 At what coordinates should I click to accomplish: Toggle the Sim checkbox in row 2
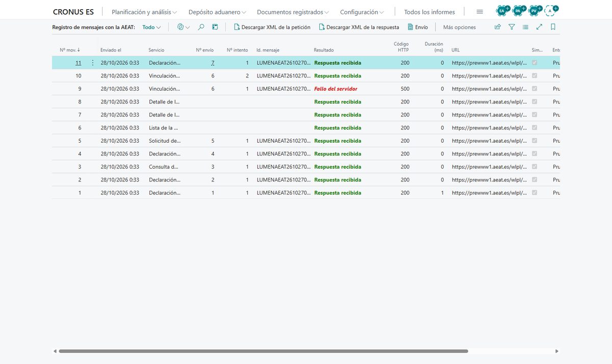tap(534, 180)
